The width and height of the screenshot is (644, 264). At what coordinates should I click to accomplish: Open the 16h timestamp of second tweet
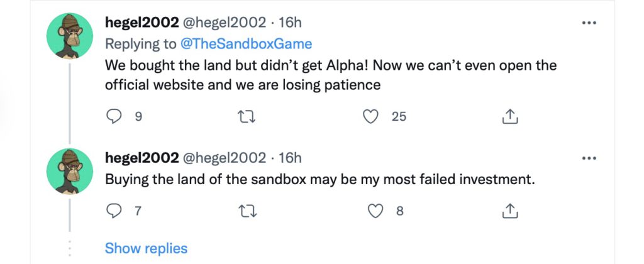point(290,158)
